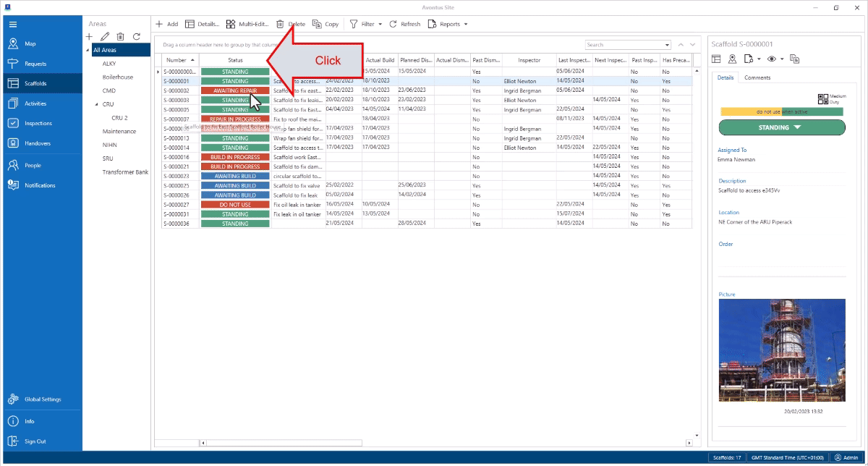The height and width of the screenshot is (466, 868).
Task: Delete the selected area with the trash icon
Action: coord(120,36)
